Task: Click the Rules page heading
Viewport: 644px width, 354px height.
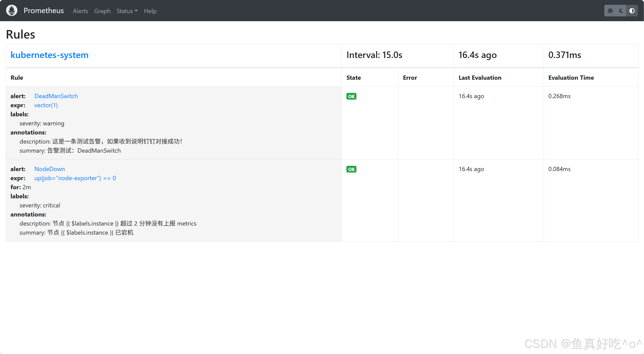Action: [x=20, y=34]
